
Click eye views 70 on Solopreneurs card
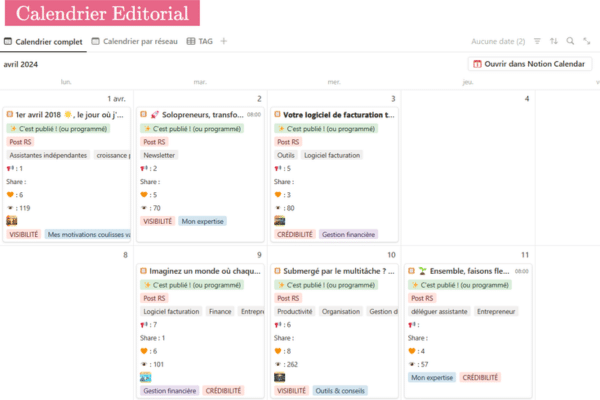[x=150, y=208]
